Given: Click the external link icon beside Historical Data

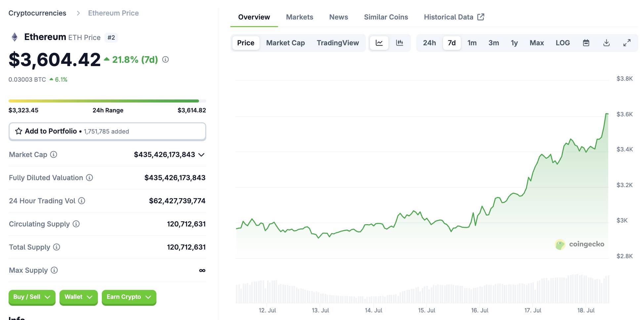Looking at the screenshot, I should pos(481,17).
